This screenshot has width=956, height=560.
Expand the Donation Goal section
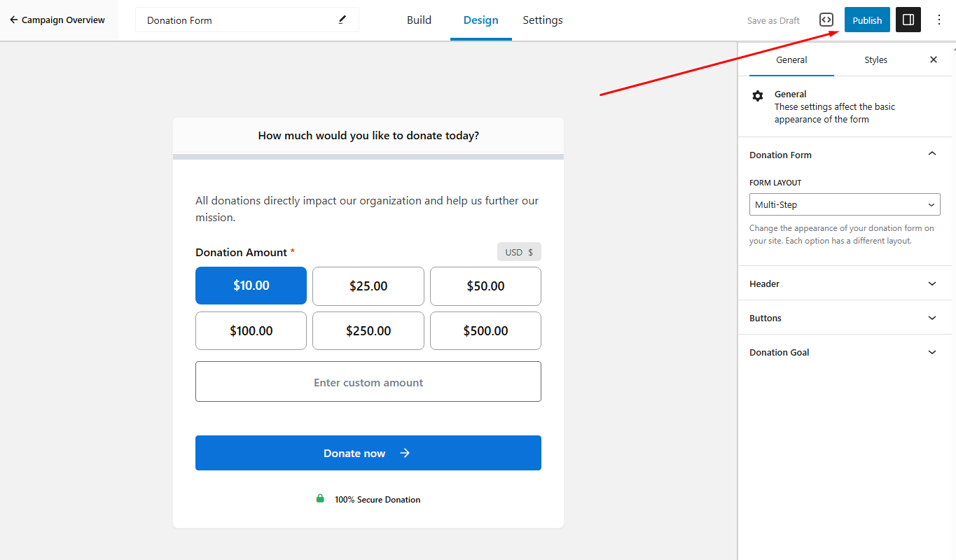pyautogui.click(x=844, y=352)
